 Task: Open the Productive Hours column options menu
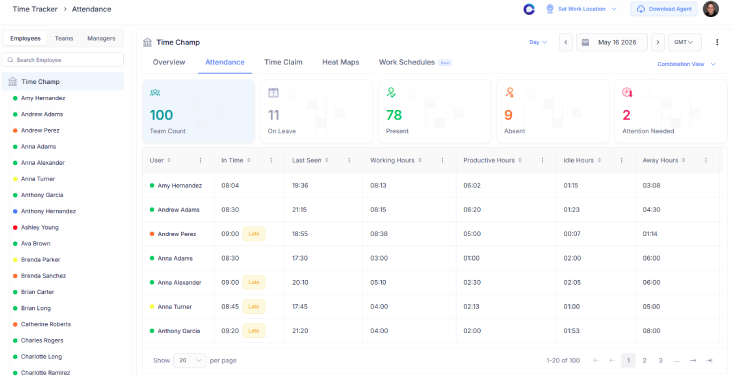click(542, 160)
